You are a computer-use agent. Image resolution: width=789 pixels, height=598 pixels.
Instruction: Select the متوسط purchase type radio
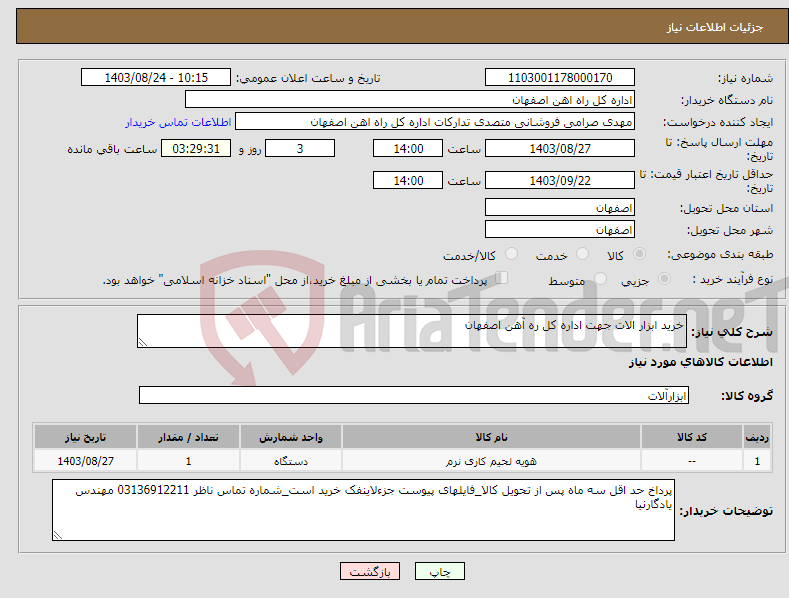coord(600,278)
